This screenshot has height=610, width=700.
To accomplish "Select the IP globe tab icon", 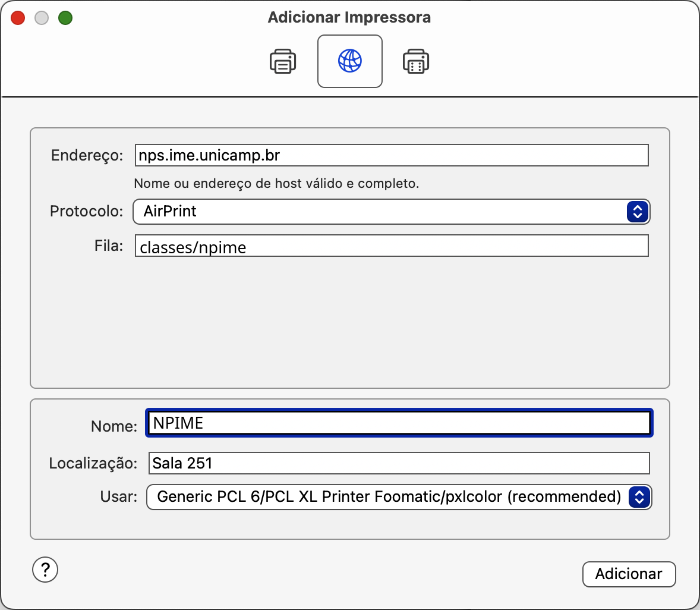I will pos(349,61).
